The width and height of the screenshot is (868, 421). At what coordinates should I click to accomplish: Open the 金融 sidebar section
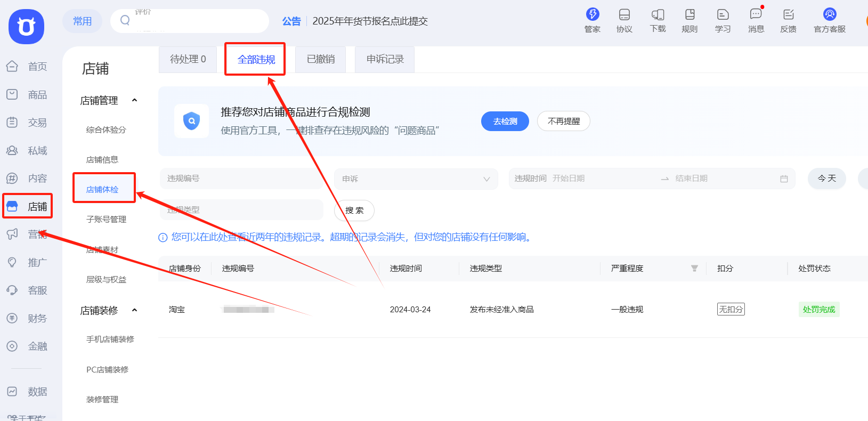click(x=27, y=346)
